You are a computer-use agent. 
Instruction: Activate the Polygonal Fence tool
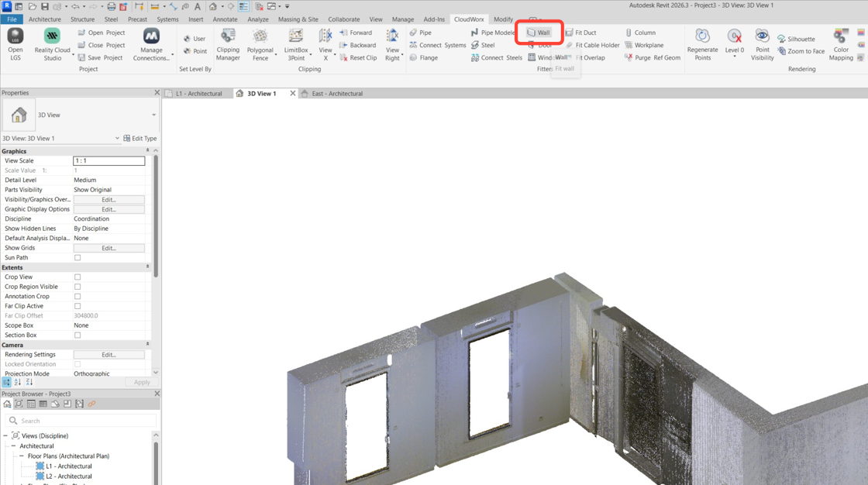260,43
